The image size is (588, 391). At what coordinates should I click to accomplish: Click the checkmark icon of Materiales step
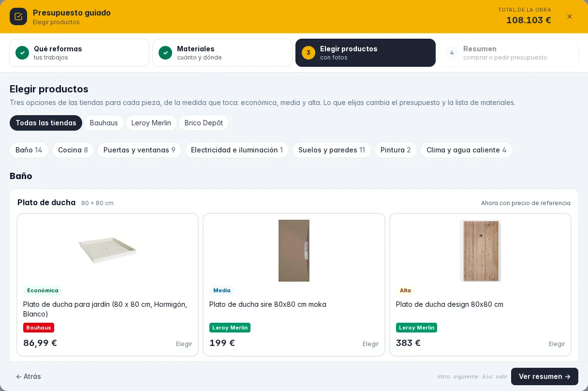coord(165,53)
